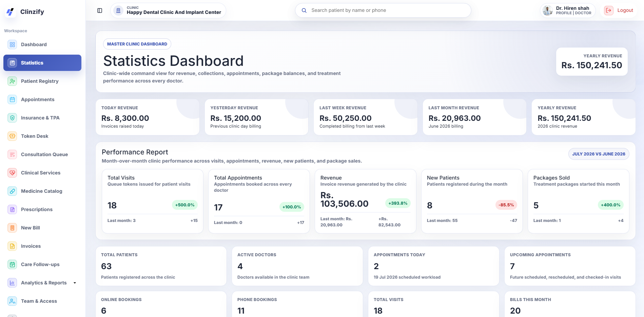Click the Revenue +393.8% badge
Image resolution: width=644 pixels, height=317 pixels.
[398, 203]
